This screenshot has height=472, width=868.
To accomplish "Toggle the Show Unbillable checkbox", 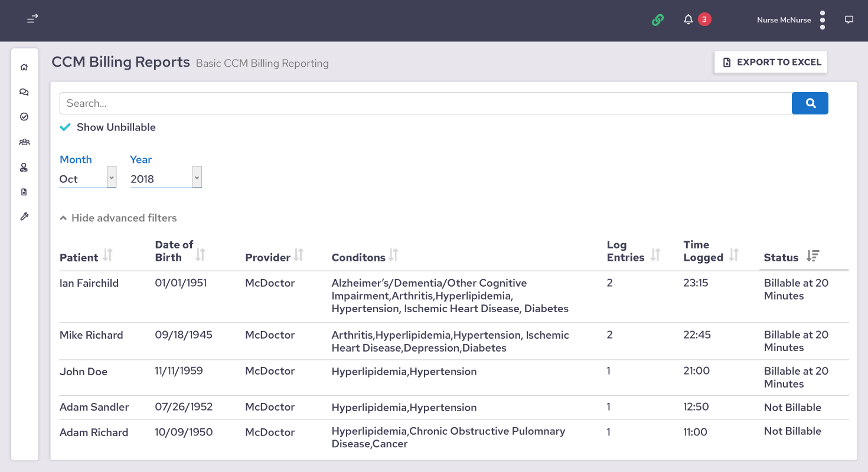I will (66, 127).
